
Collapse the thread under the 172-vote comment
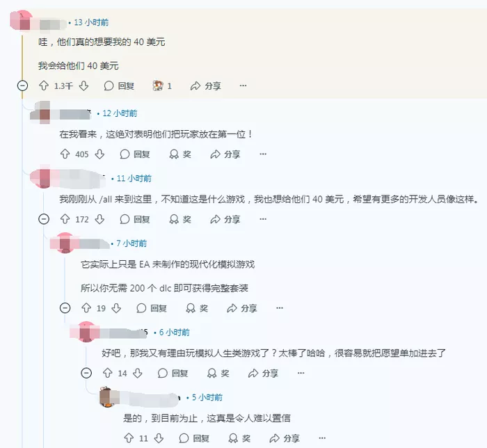click(44, 219)
